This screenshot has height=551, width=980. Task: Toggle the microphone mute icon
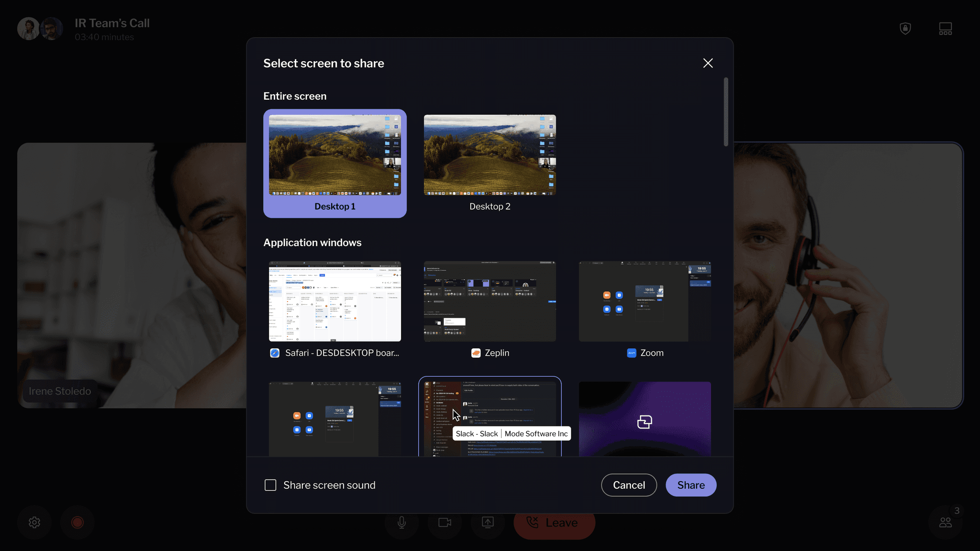[401, 522]
